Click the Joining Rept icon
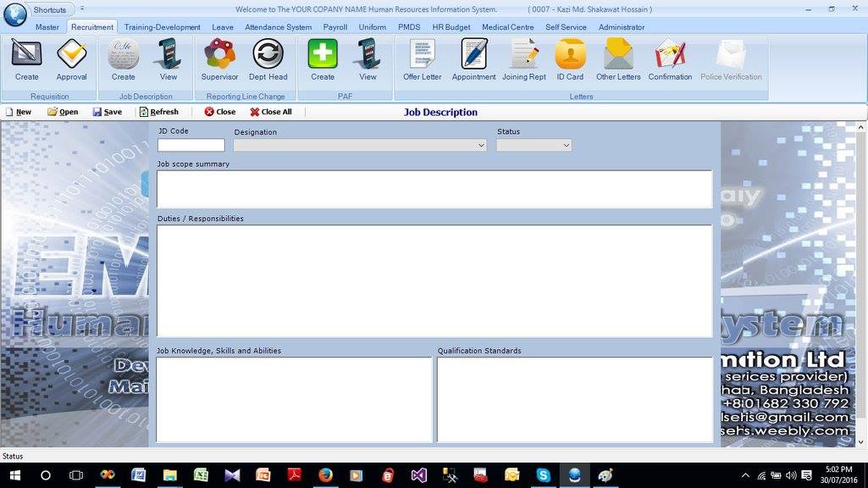Image resolution: width=868 pixels, height=488 pixels. tap(523, 60)
